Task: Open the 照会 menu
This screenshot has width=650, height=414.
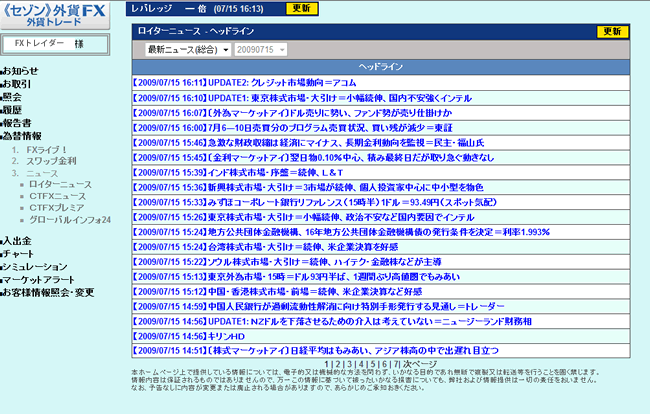Action: [x=12, y=97]
